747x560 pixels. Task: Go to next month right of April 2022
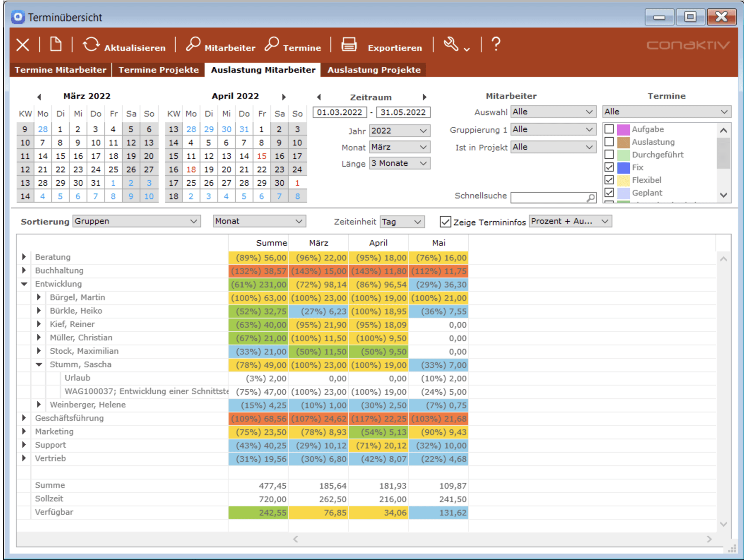283,97
